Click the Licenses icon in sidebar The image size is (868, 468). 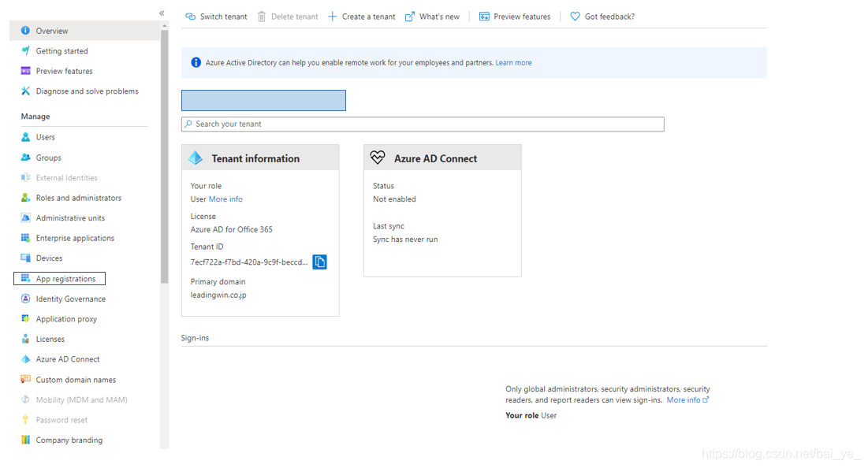point(25,339)
